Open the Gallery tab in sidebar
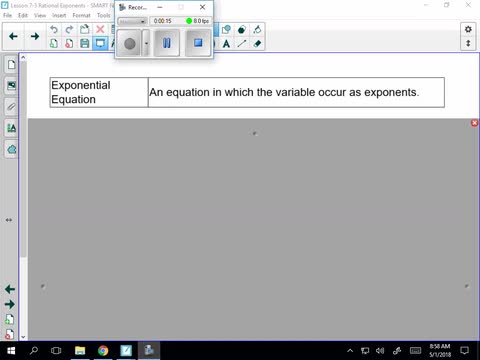Viewport: 480px width, 360px height. tap(11, 86)
